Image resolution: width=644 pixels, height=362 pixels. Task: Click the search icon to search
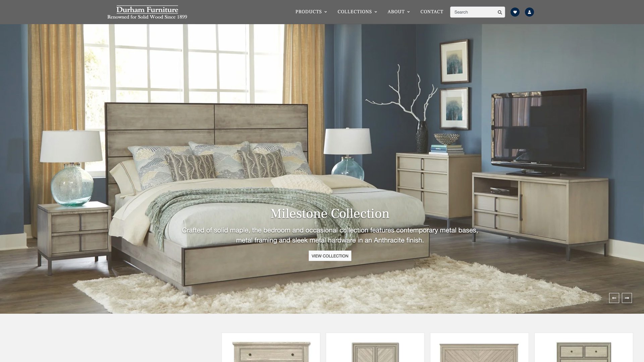pyautogui.click(x=500, y=12)
